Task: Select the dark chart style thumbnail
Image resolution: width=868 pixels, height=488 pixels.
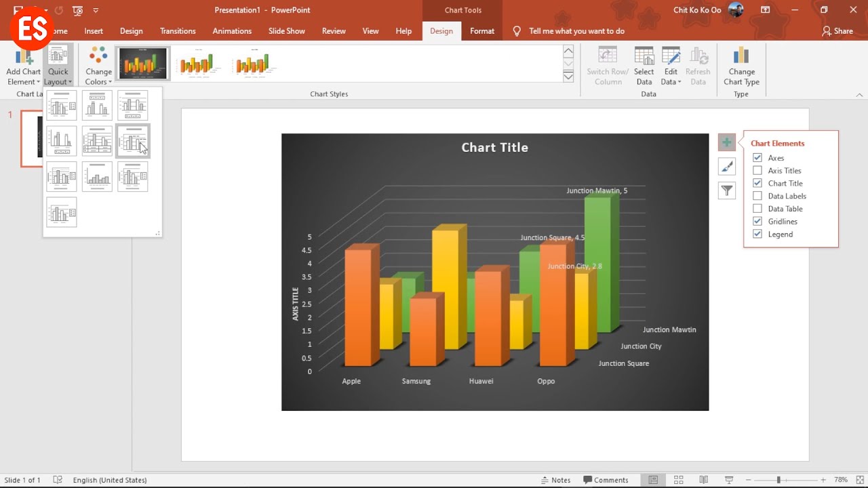Action: click(x=143, y=64)
